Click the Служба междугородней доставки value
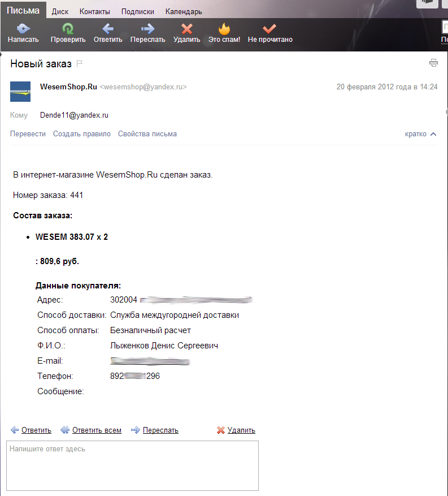 pos(175,315)
